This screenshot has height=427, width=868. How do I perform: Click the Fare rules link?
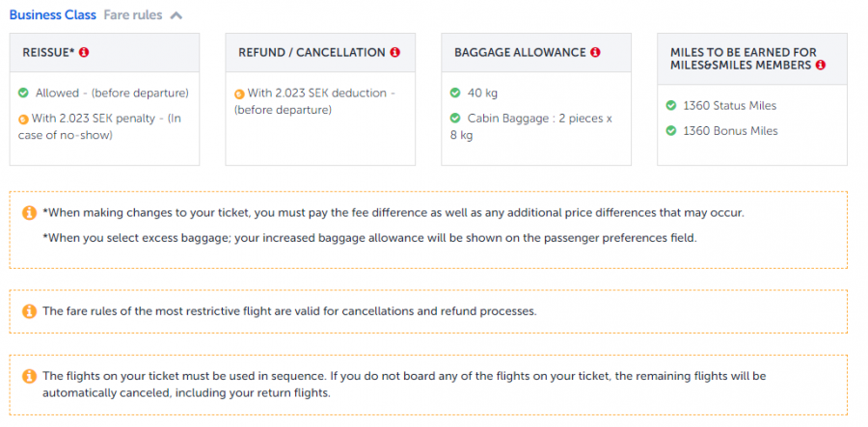click(132, 15)
